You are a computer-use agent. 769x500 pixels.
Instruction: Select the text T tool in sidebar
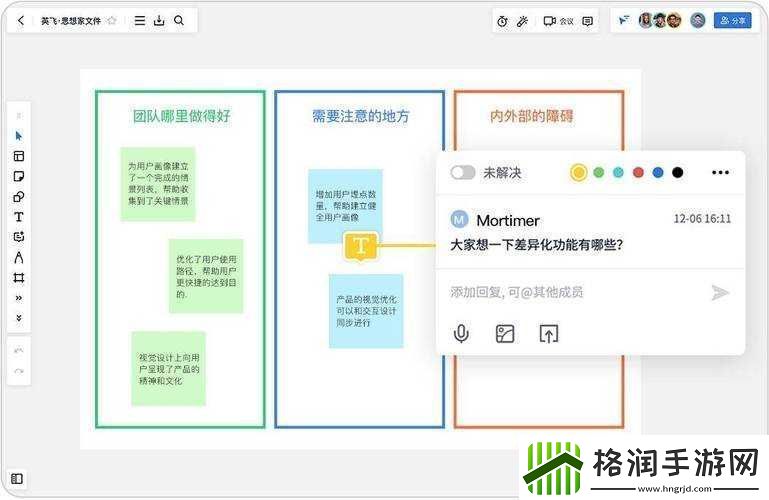pyautogui.click(x=19, y=217)
